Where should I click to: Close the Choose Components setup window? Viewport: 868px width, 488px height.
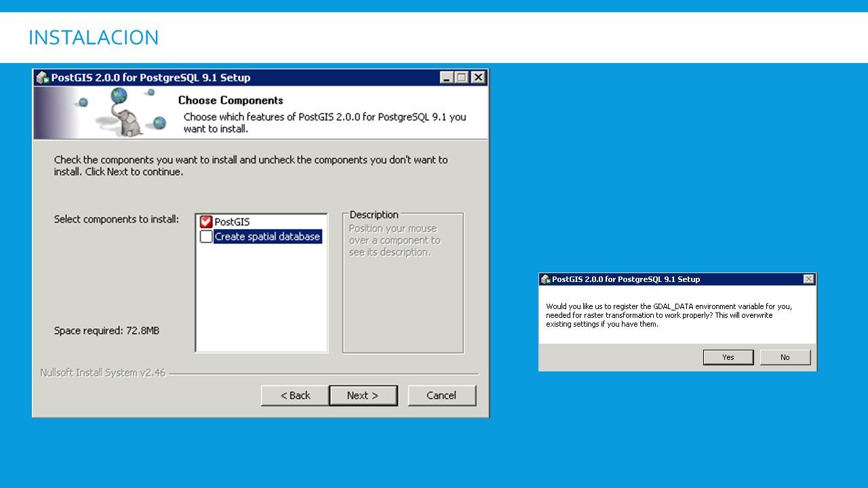pos(478,77)
